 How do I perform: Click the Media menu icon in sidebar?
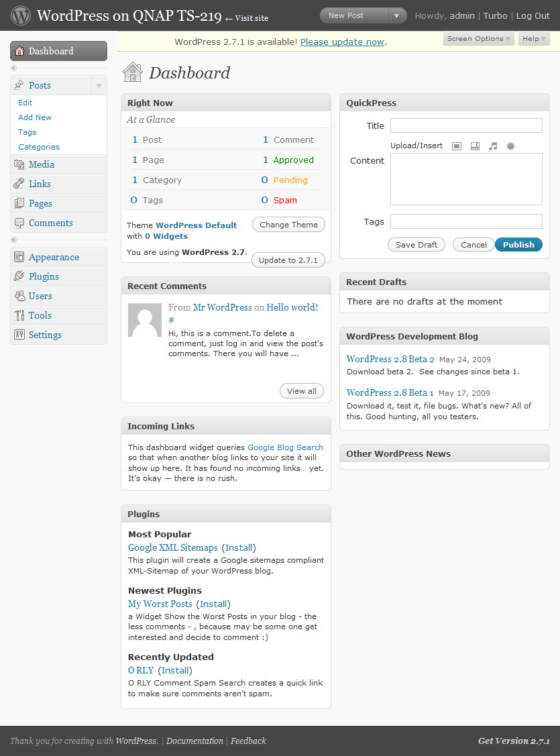tap(19, 164)
